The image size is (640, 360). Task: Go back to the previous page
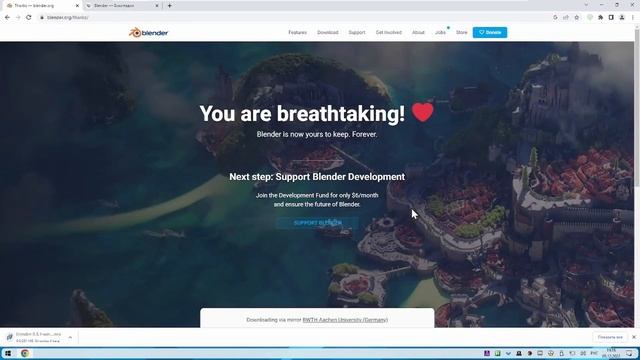(7, 17)
